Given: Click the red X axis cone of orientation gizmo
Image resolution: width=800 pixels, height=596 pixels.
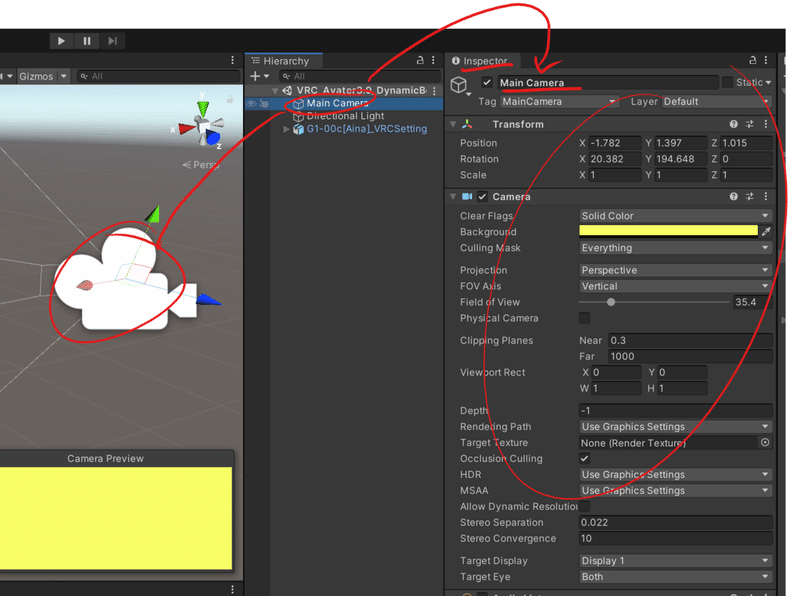Looking at the screenshot, I should coord(186,128).
